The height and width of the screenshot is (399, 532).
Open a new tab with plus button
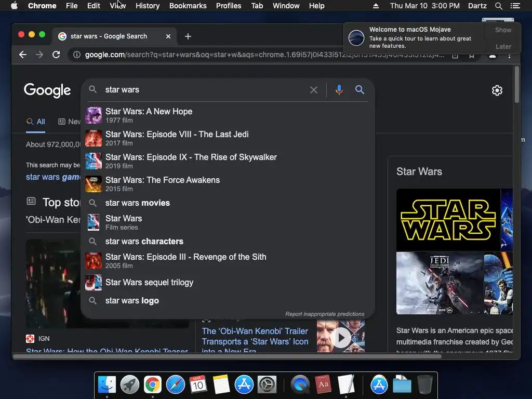[188, 36]
